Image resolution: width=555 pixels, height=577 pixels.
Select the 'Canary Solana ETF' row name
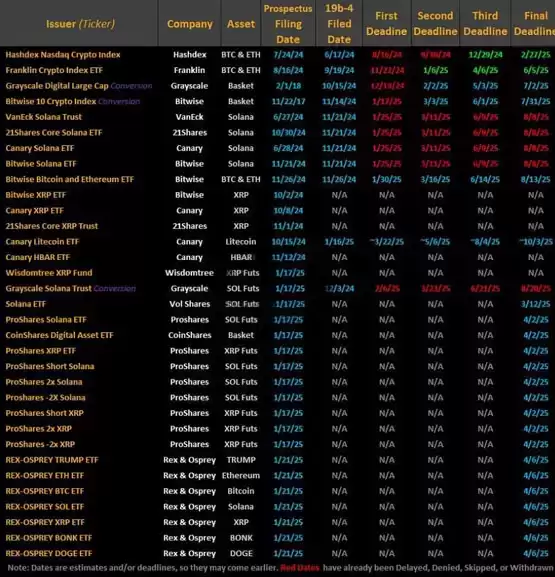click(40, 148)
